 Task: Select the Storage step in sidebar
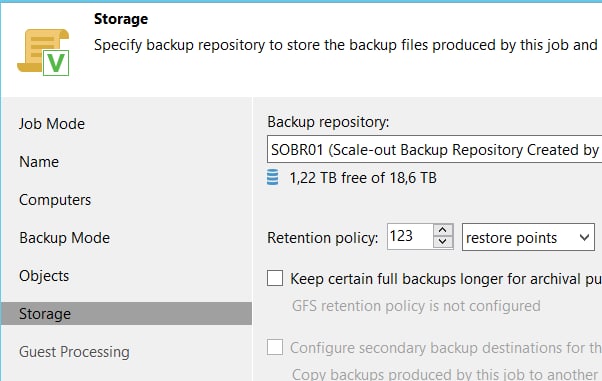coord(126,314)
